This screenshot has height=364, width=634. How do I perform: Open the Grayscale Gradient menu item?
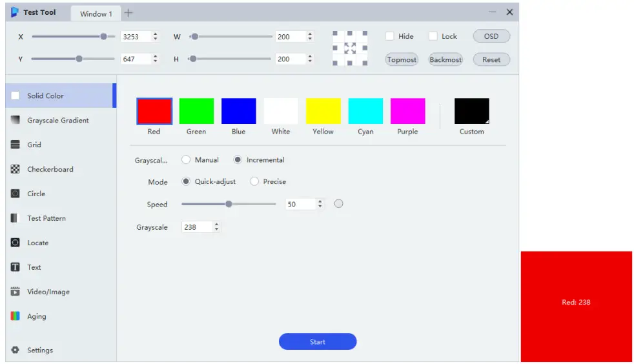(61, 120)
